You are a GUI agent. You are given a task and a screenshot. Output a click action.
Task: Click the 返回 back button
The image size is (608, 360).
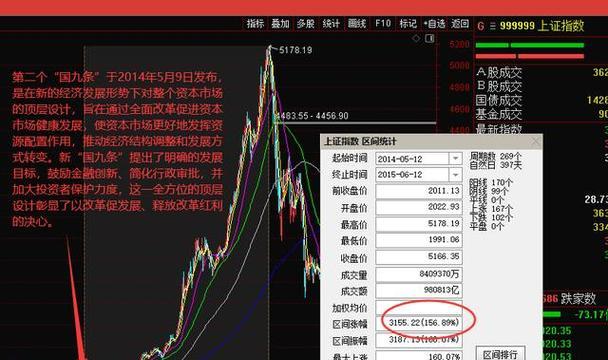tap(460, 24)
